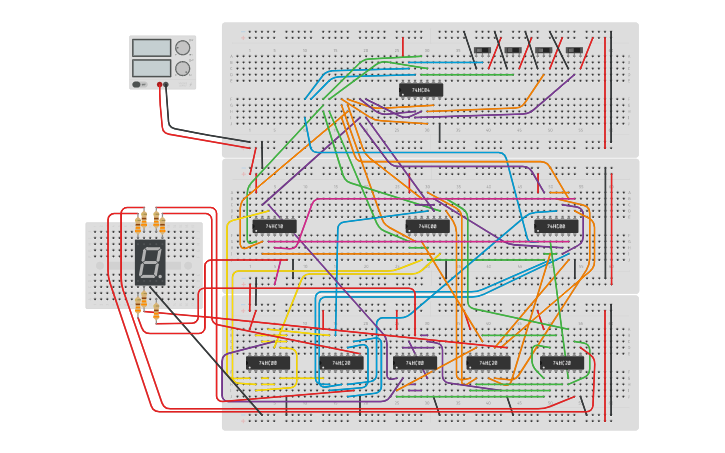The width and height of the screenshot is (725, 453).
Task: Select the leftmost 74HC00 on bottom breadboard
Action: [268, 363]
